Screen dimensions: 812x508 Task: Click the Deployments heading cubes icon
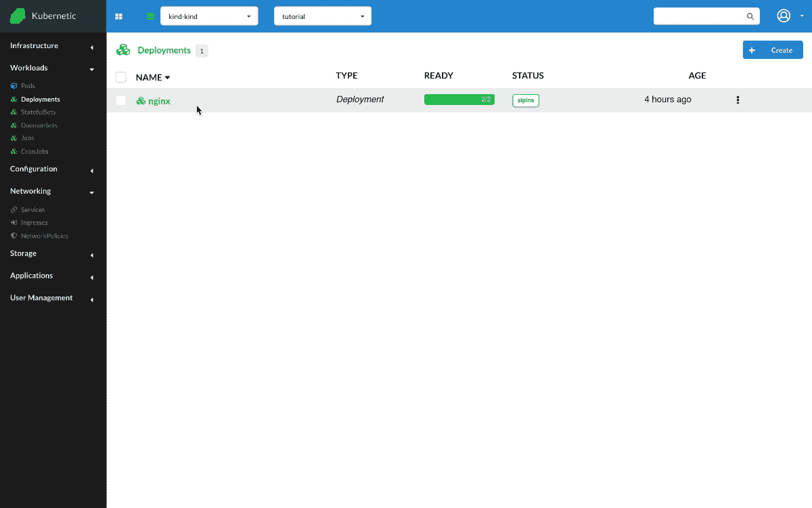pos(123,50)
